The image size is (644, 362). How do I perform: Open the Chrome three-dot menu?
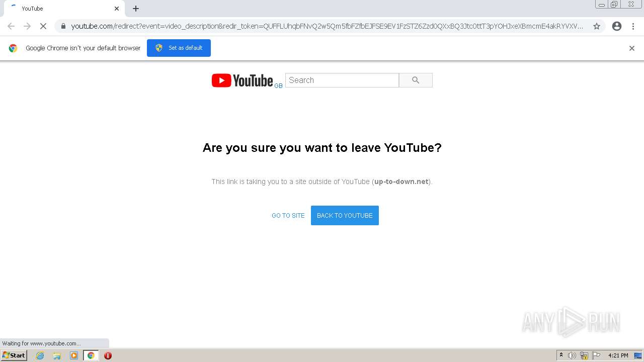[633, 26]
